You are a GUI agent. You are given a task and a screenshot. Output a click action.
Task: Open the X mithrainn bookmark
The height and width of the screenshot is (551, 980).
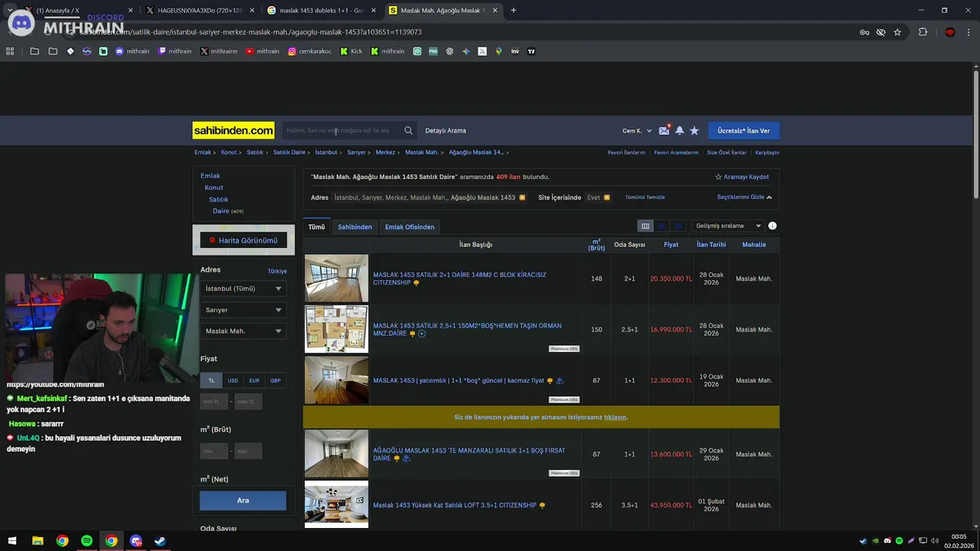click(x=219, y=51)
